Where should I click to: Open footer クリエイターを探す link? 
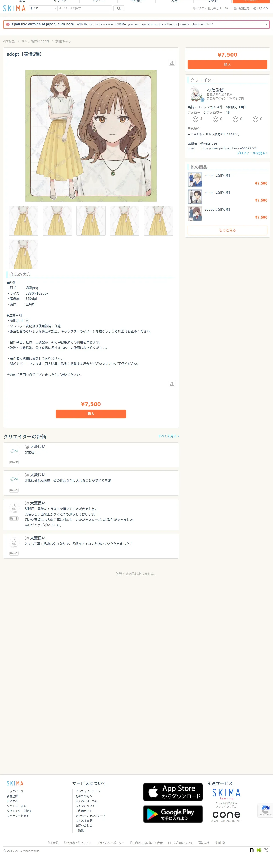click(x=19, y=811)
